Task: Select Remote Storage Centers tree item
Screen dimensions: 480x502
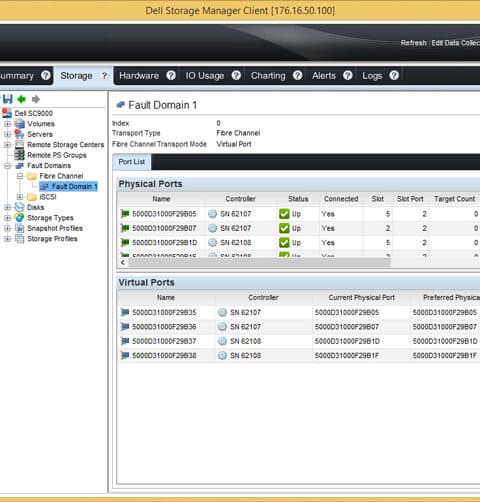Action: (x=66, y=145)
